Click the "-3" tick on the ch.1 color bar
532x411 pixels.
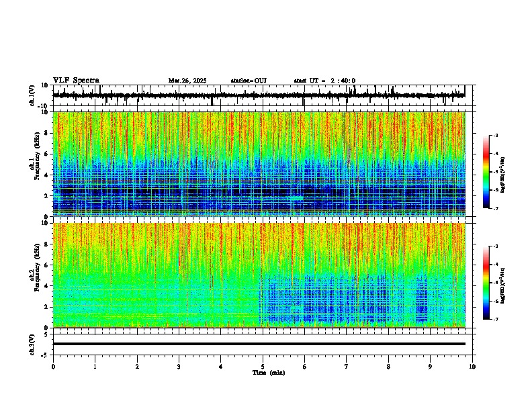(x=495, y=135)
